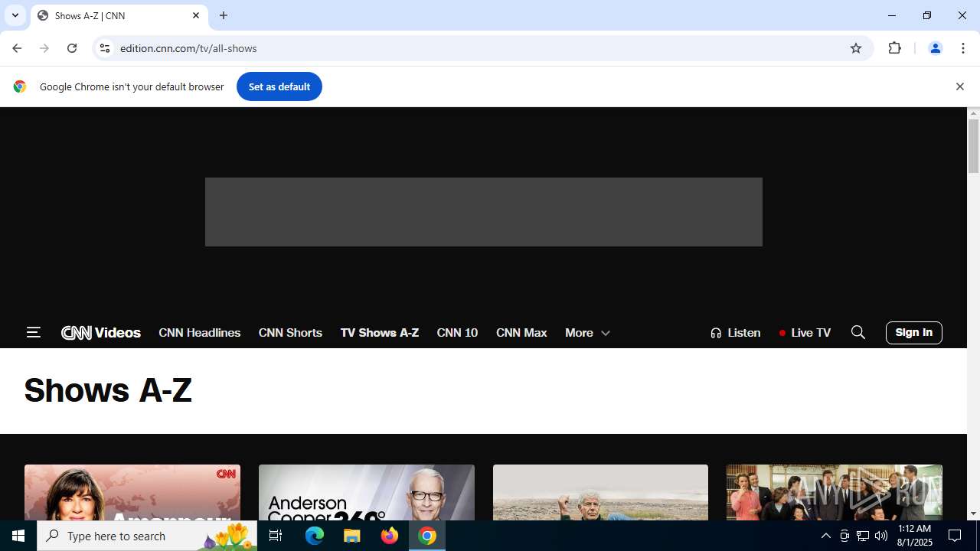Open Live TV
The image size is (980, 551).
[805, 333]
